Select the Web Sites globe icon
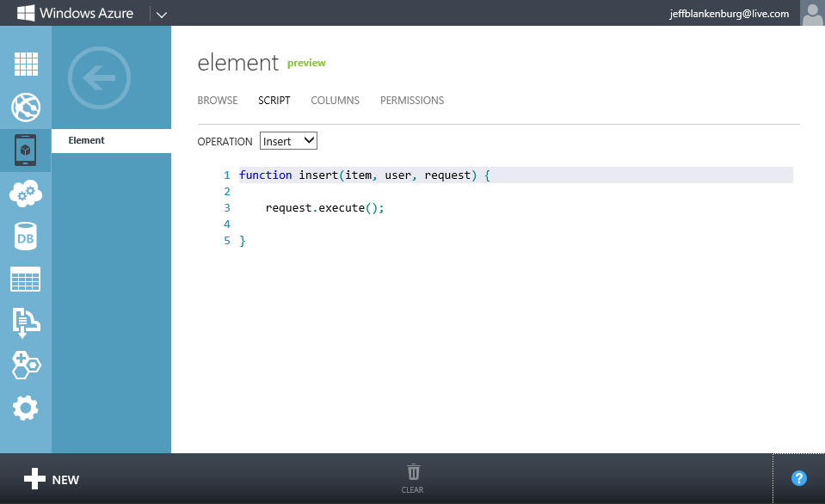Image resolution: width=825 pixels, height=504 pixels. [x=26, y=108]
